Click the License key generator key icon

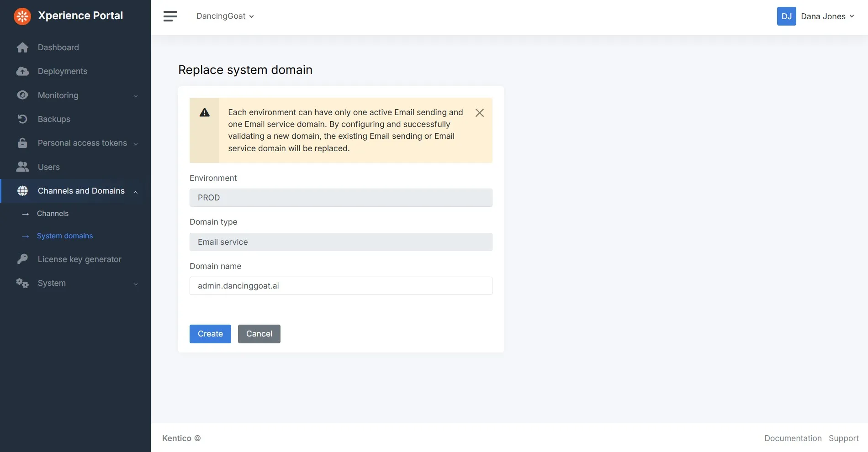[x=22, y=259]
